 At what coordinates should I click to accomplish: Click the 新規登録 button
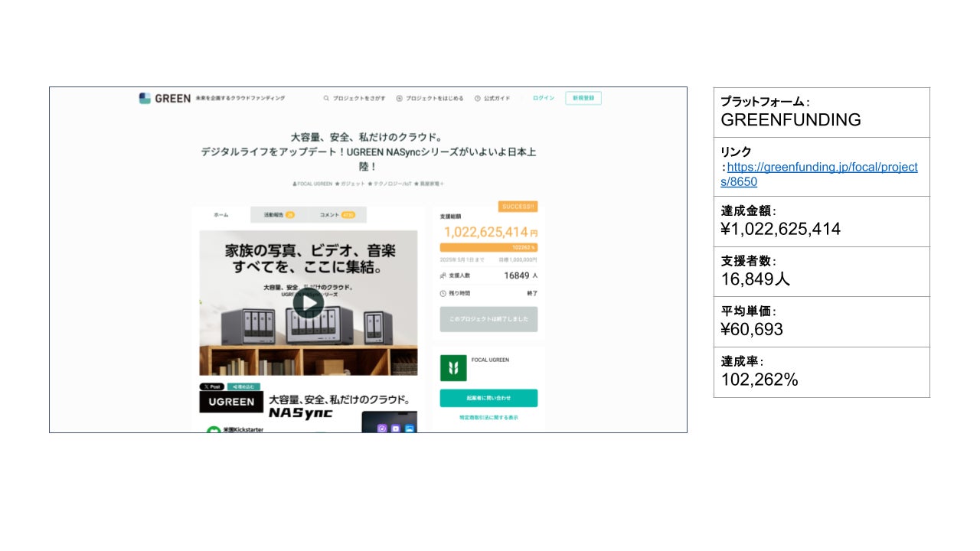click(x=583, y=98)
